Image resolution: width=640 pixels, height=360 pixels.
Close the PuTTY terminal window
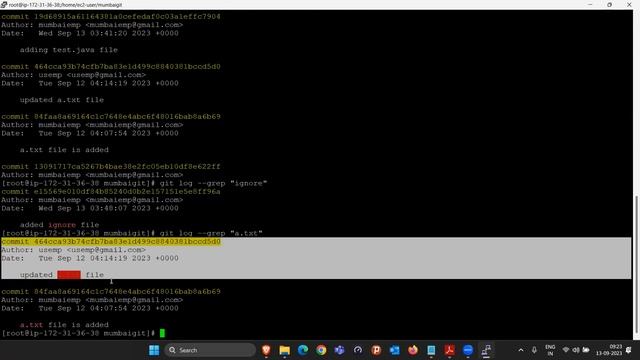[629, 4]
